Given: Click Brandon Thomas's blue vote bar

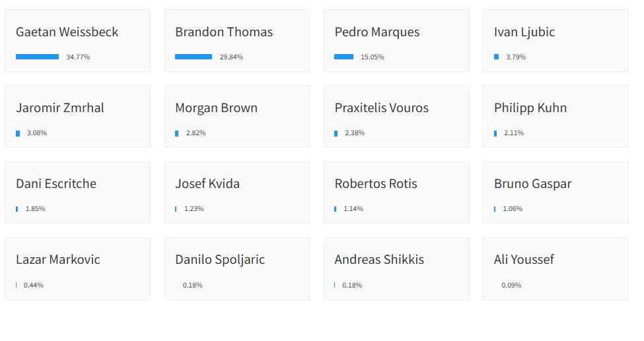Looking at the screenshot, I should click(194, 57).
